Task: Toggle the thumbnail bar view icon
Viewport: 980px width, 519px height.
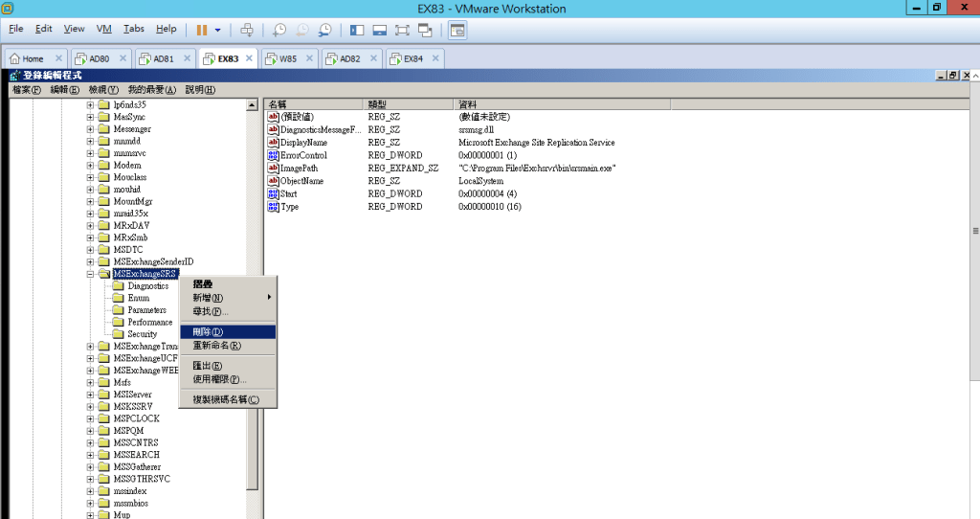Action: coord(380,30)
